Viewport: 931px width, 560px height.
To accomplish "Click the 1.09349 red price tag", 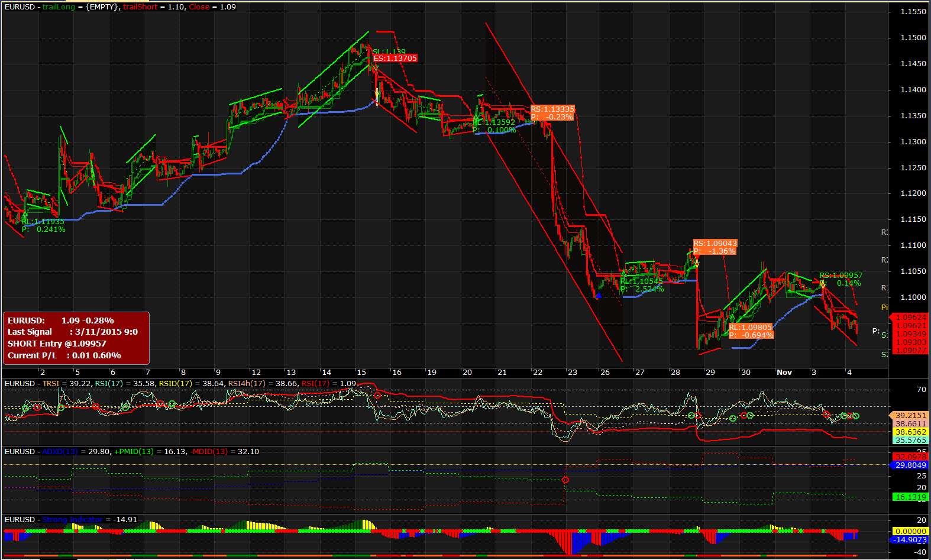I will coord(911,334).
